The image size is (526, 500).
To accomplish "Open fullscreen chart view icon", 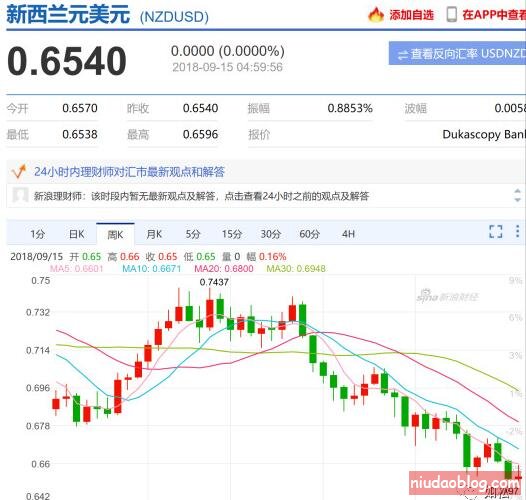I will (495, 231).
